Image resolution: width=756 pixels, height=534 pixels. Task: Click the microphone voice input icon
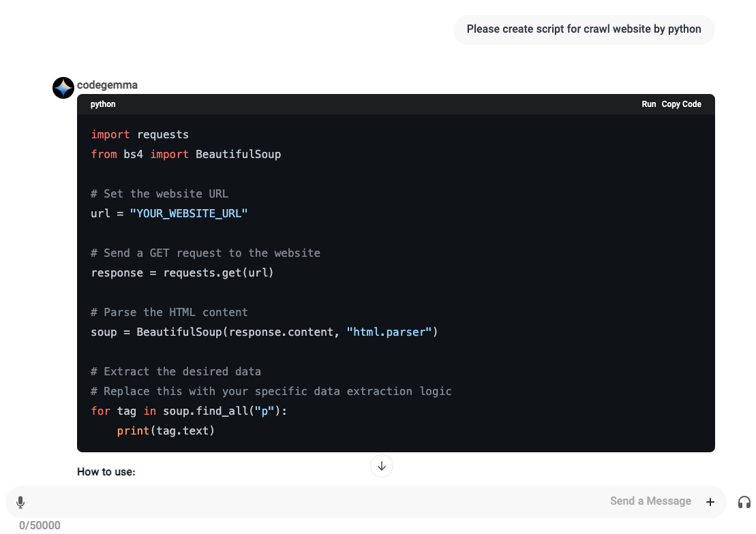[20, 502]
